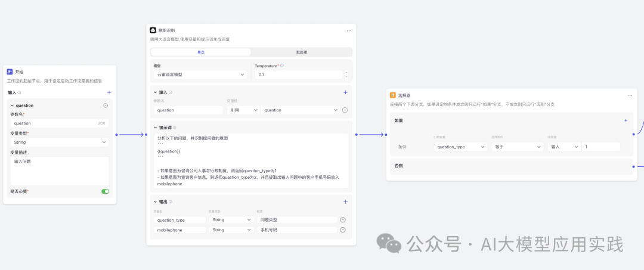Open the 变量类型 String dropdown
The width and height of the screenshot is (644, 270).
pyautogui.click(x=60, y=142)
